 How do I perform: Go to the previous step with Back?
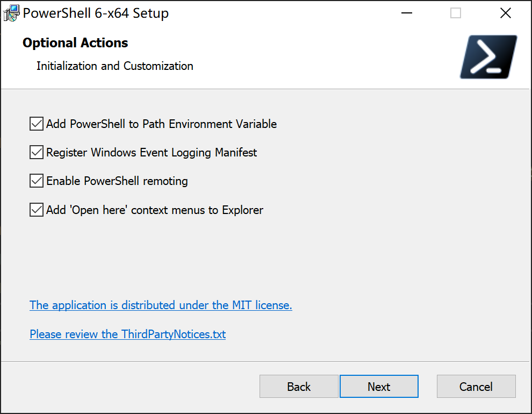pos(299,387)
